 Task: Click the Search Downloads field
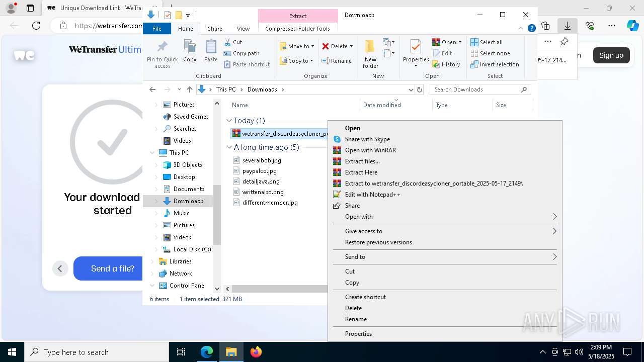pos(475,89)
